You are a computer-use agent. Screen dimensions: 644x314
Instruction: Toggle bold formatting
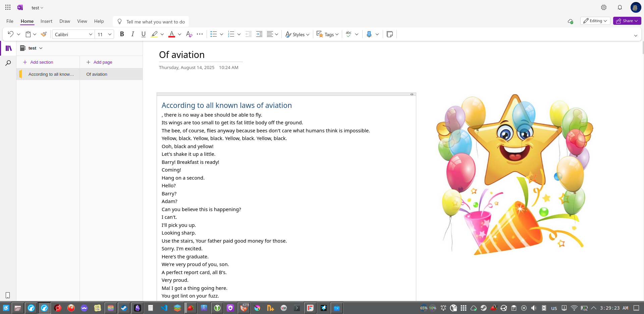coord(122,34)
